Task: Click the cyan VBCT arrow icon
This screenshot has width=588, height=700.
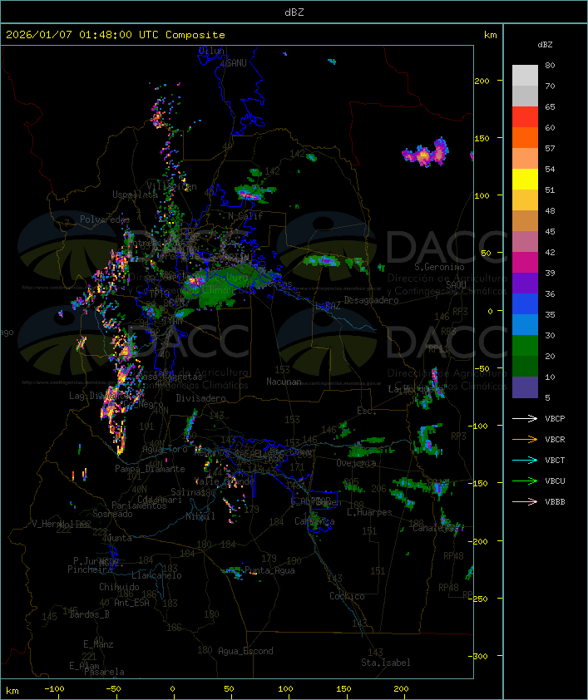Action: (525, 460)
